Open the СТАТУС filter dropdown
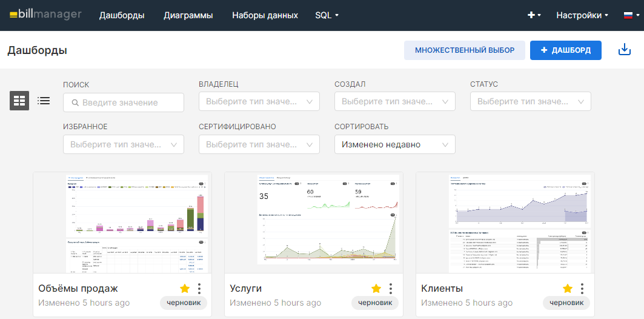This screenshot has height=319, width=644. click(x=531, y=101)
